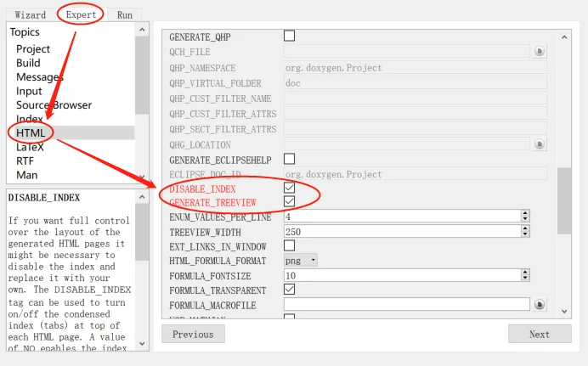Click the FORMULA_TRANSPARENT label
588x366 pixels.
218,290
